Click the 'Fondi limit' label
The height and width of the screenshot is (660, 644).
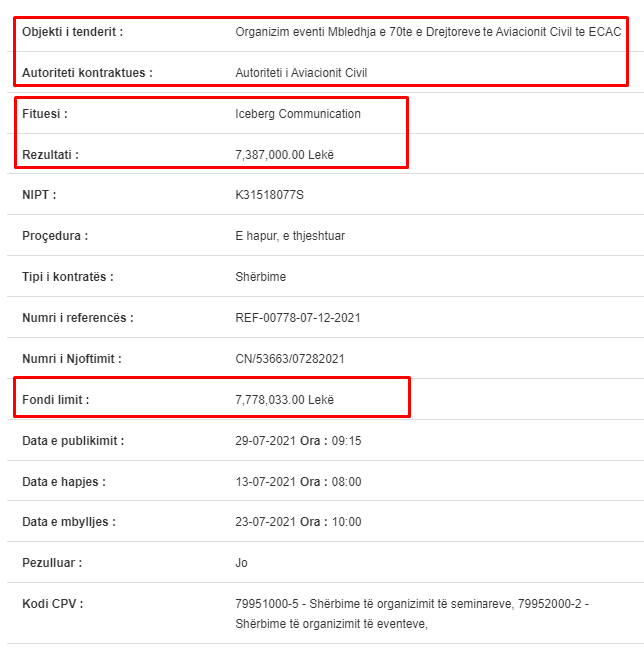coord(55,400)
